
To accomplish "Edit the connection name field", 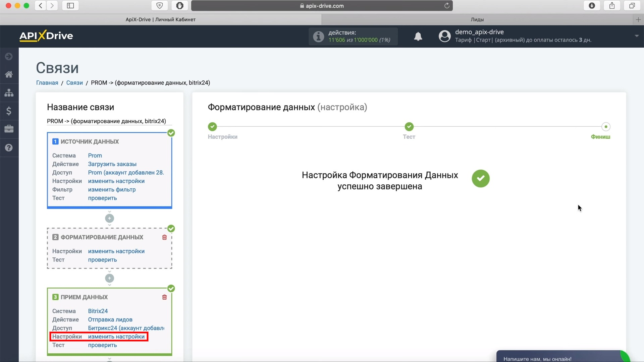I will click(x=109, y=121).
